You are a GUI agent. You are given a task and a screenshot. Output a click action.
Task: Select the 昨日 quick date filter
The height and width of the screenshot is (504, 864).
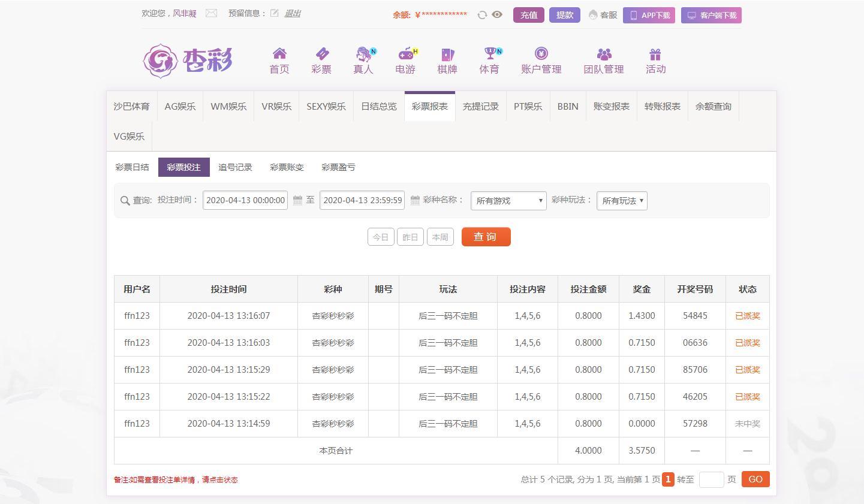pyautogui.click(x=410, y=237)
